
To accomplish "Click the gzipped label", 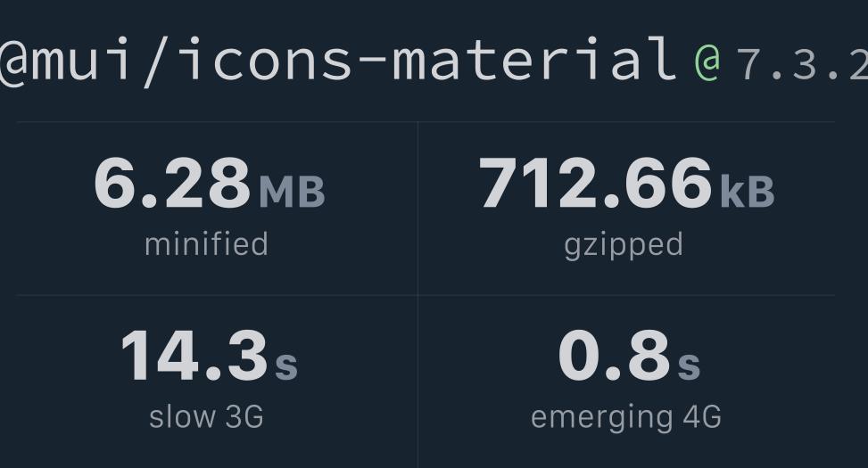I will click(x=624, y=246).
